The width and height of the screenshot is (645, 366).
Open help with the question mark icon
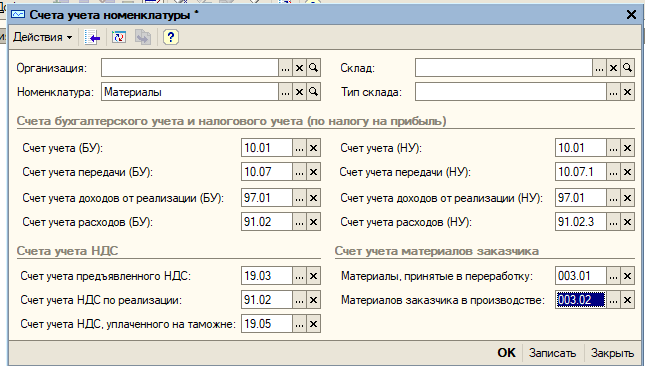[x=170, y=38]
